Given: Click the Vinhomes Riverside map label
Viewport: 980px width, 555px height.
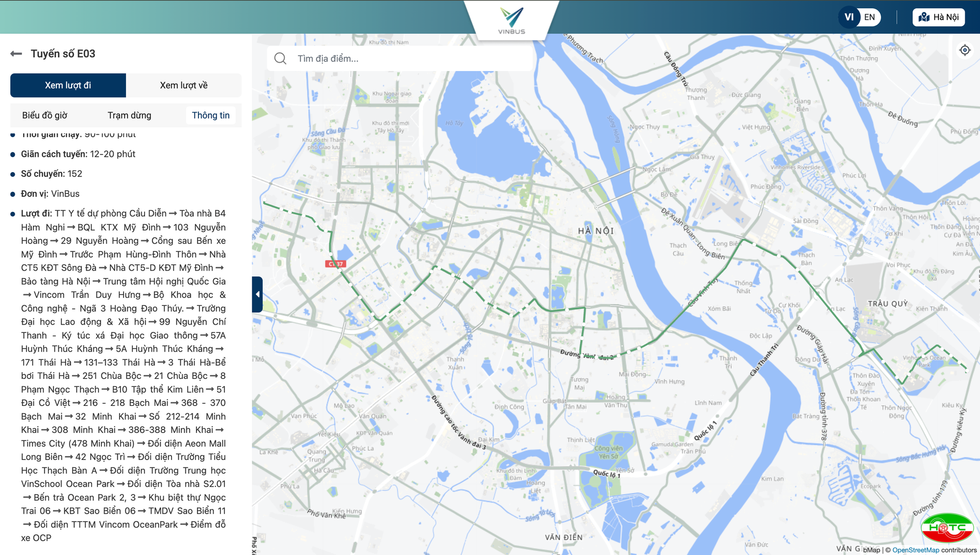Looking at the screenshot, I should point(795,167).
